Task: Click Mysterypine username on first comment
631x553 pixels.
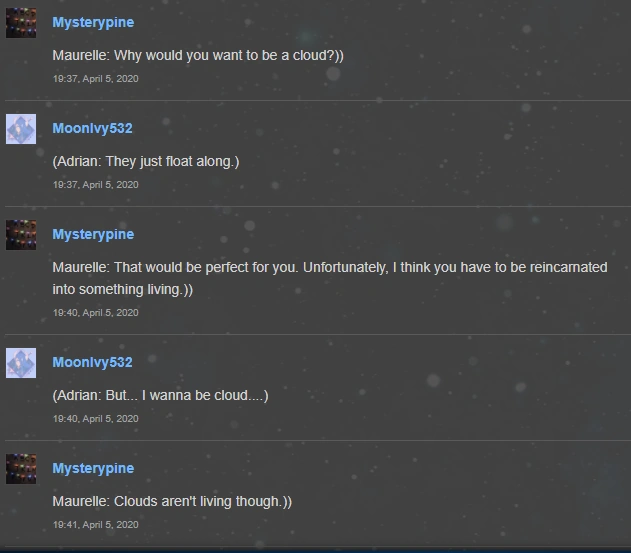Action: [93, 23]
